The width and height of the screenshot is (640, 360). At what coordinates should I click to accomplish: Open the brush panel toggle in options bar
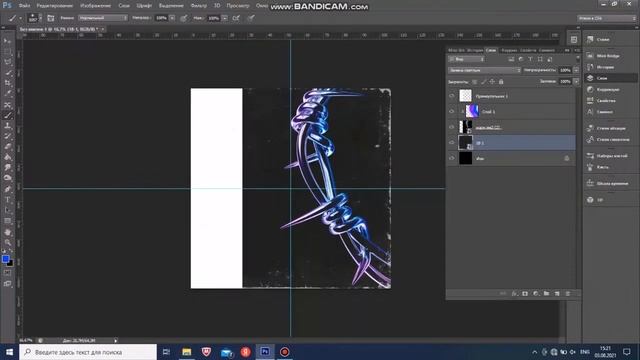click(x=51, y=18)
